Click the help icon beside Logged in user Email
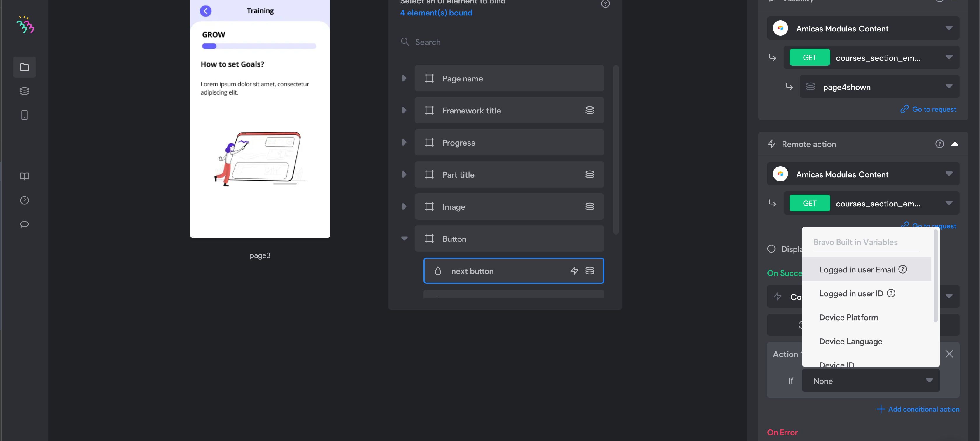This screenshot has width=980, height=441. tap(902, 269)
